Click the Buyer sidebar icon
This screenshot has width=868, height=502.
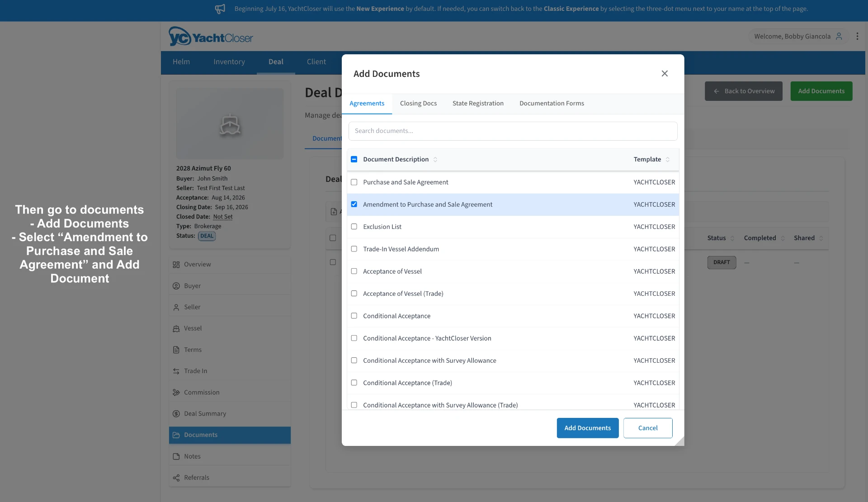pos(176,286)
